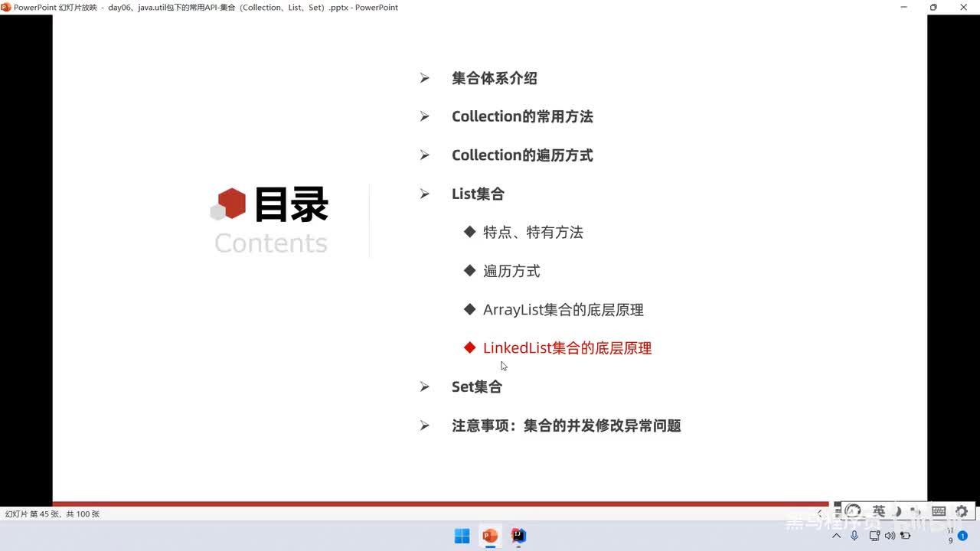Click the IME toolbar logo icon
Viewport: 980px width, 551px height.
(x=853, y=510)
